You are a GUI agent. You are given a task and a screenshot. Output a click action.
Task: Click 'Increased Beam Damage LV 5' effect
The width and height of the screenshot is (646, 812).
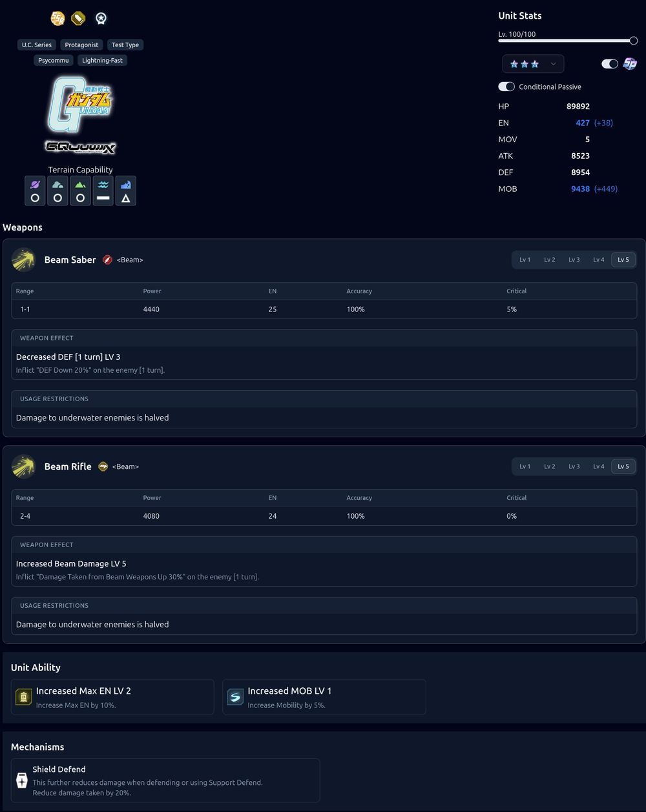(x=71, y=563)
